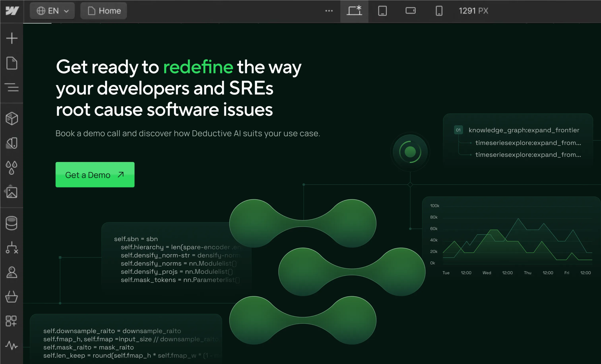
Task: Switch to mobile portrait breakpoint icon
Action: [439, 11]
